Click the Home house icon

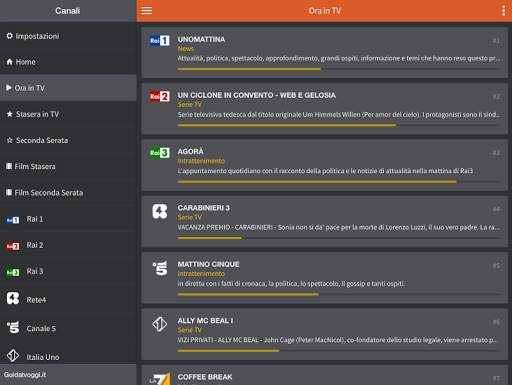click(10, 62)
